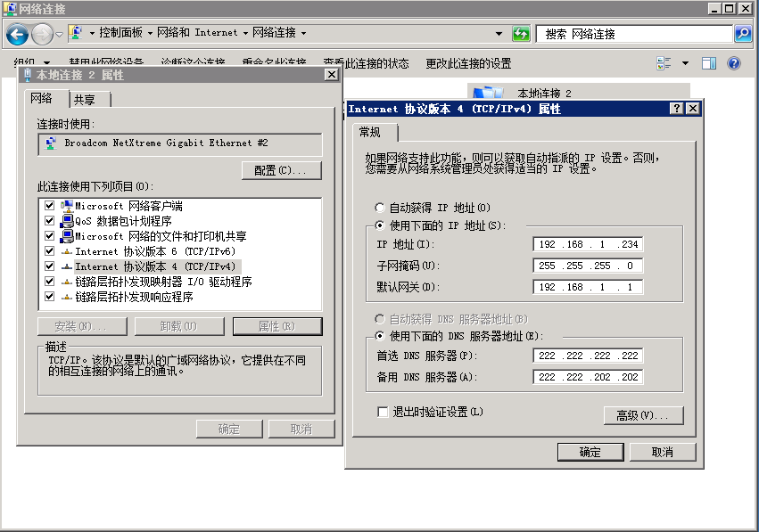The height and width of the screenshot is (532, 759).
Task: Click the search magnifier icon
Action: [742, 34]
